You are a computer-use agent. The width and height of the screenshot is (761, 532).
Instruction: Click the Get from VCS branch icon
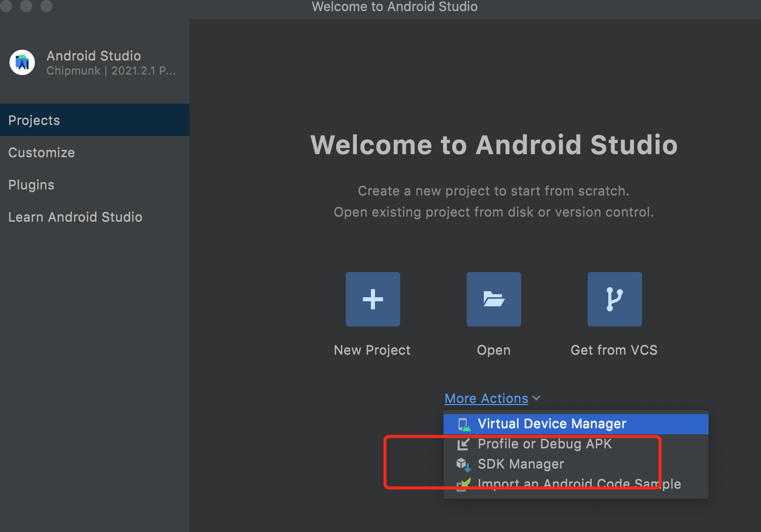coord(615,299)
